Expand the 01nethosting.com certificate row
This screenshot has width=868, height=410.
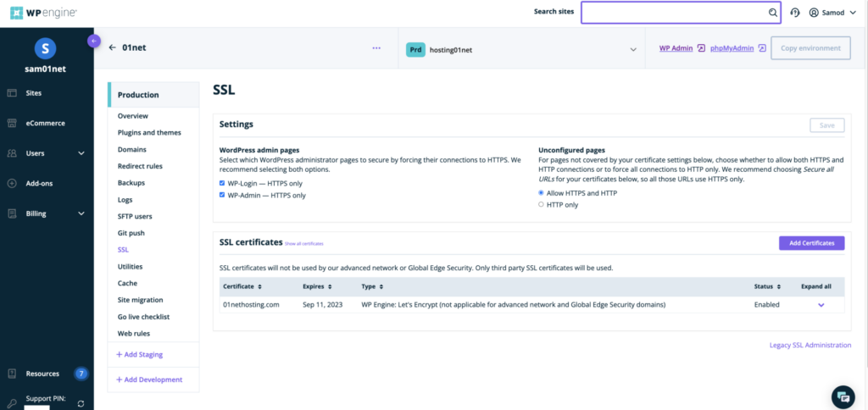pos(821,305)
